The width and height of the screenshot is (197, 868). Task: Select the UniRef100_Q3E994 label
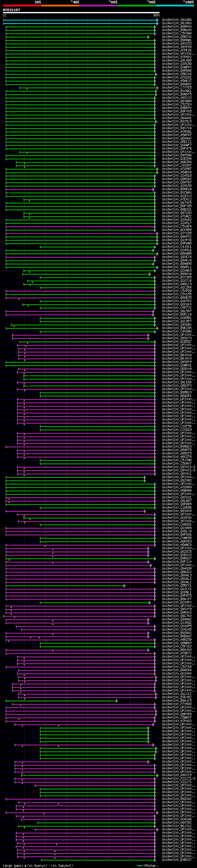pyautogui.click(x=177, y=159)
